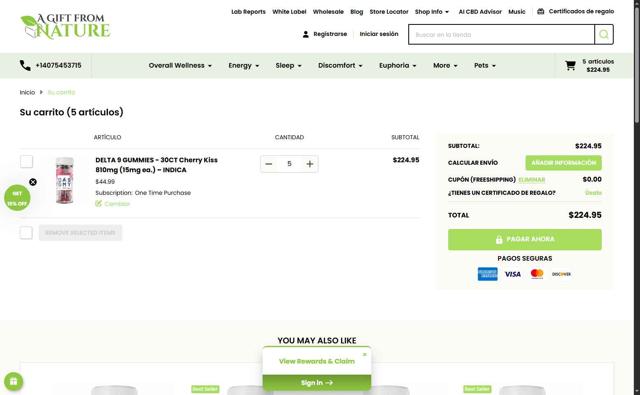Screen dimensions: 640x395
Task: Open White Label page
Action: 289,12
